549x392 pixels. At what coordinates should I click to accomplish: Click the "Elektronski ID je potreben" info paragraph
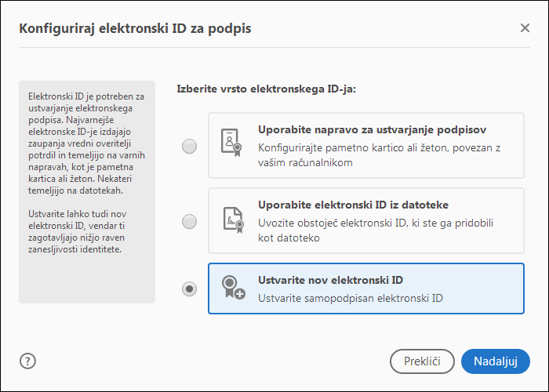[85, 143]
